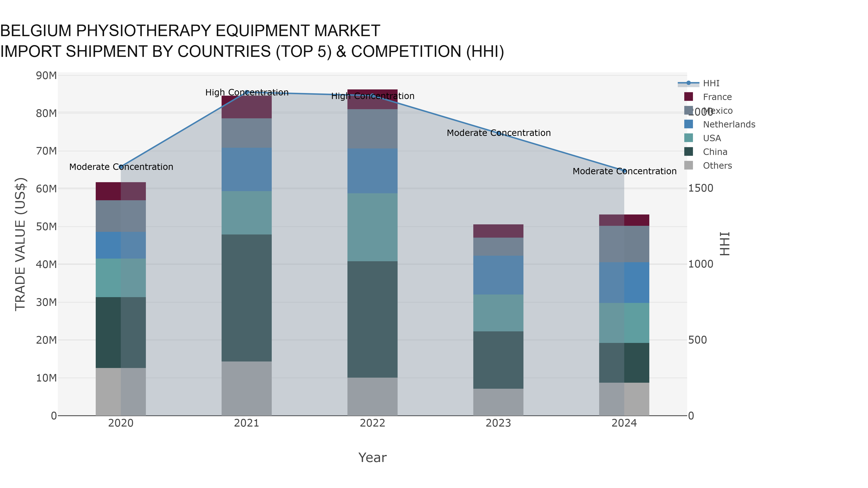The image size is (868, 488).
Task: Click USA segment of the 2022 bar
Action: coord(372,227)
